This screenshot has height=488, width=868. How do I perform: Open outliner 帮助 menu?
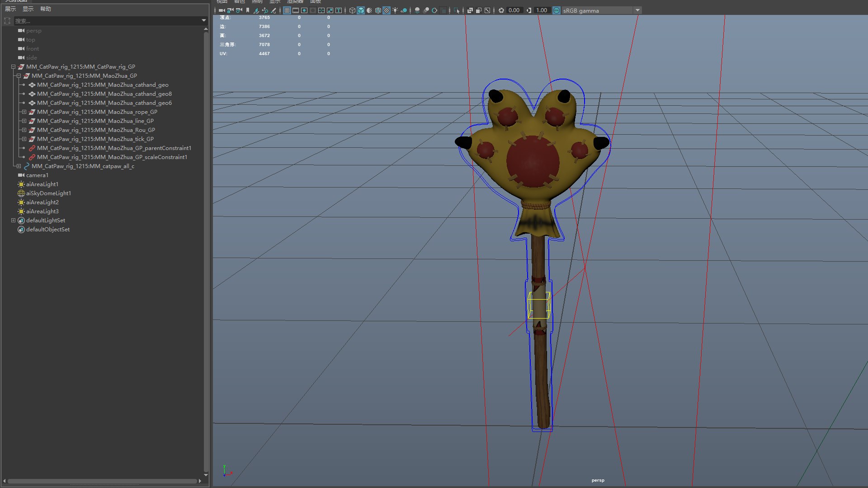click(46, 9)
